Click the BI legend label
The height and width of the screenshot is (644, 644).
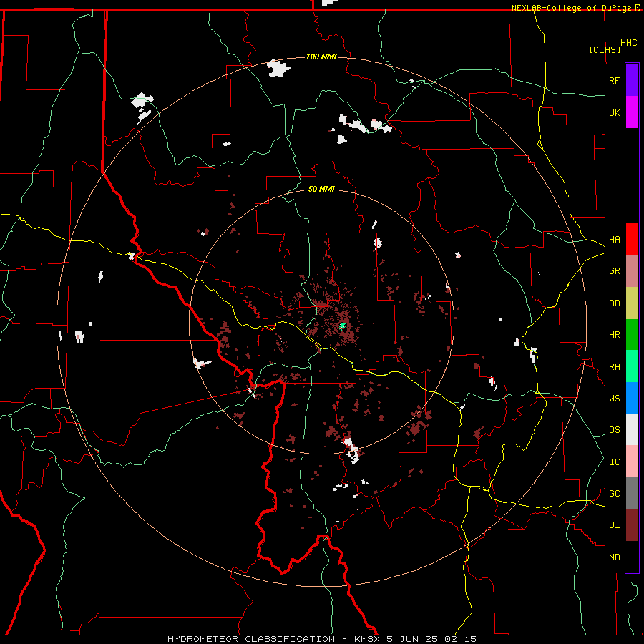pos(614,525)
